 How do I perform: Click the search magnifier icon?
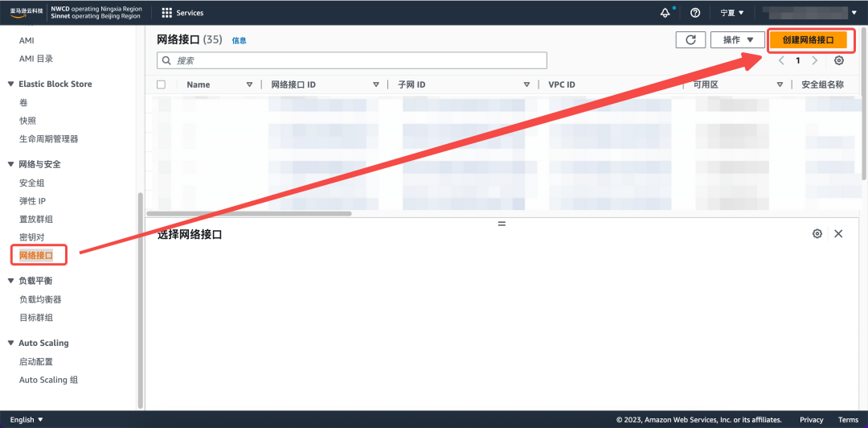point(166,60)
